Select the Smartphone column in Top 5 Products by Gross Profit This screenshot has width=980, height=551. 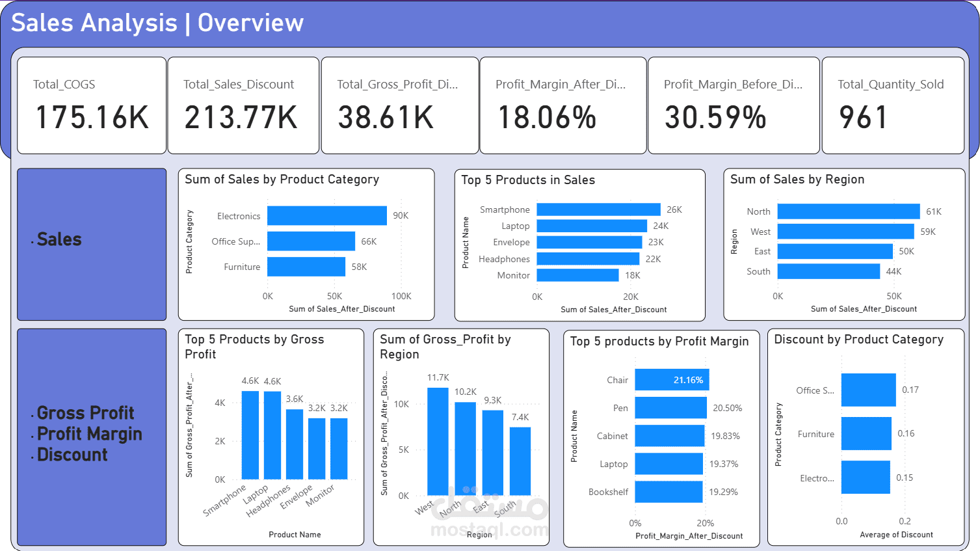tap(250, 435)
